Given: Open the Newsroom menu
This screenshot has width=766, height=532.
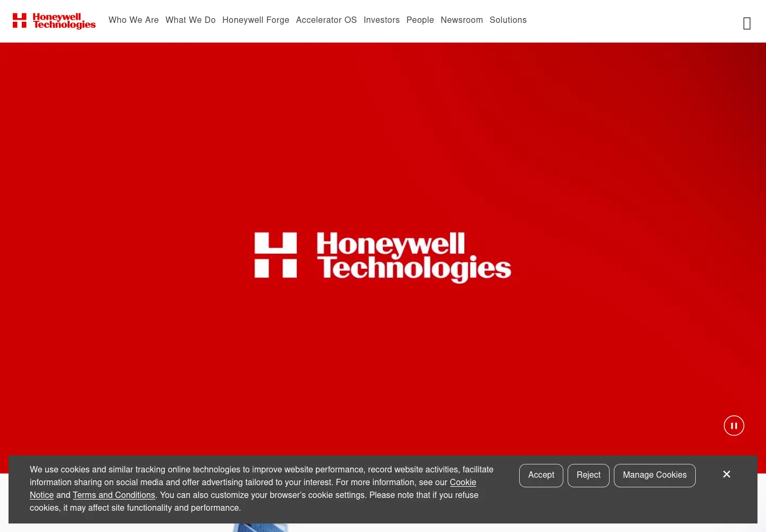Looking at the screenshot, I should [462, 20].
